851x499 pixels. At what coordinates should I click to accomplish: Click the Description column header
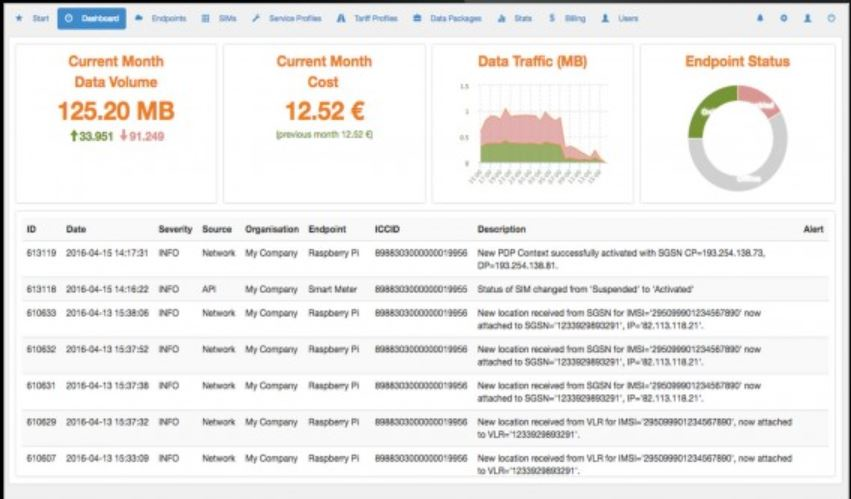501,229
